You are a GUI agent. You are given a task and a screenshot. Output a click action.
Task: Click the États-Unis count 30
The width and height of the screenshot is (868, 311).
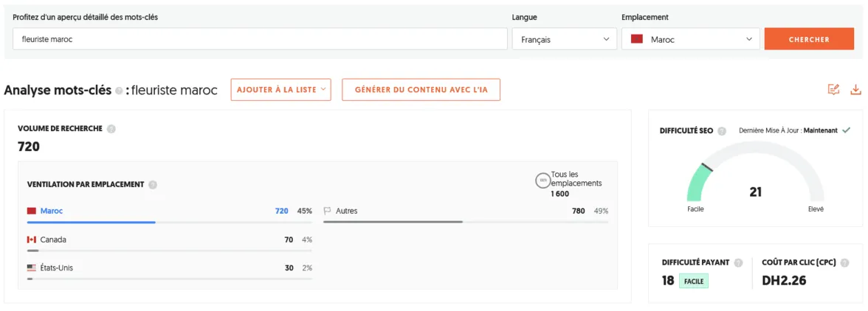289,268
